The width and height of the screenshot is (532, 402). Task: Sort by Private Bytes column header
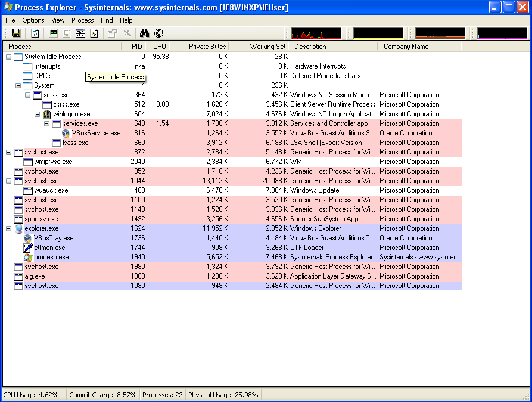tap(200, 47)
